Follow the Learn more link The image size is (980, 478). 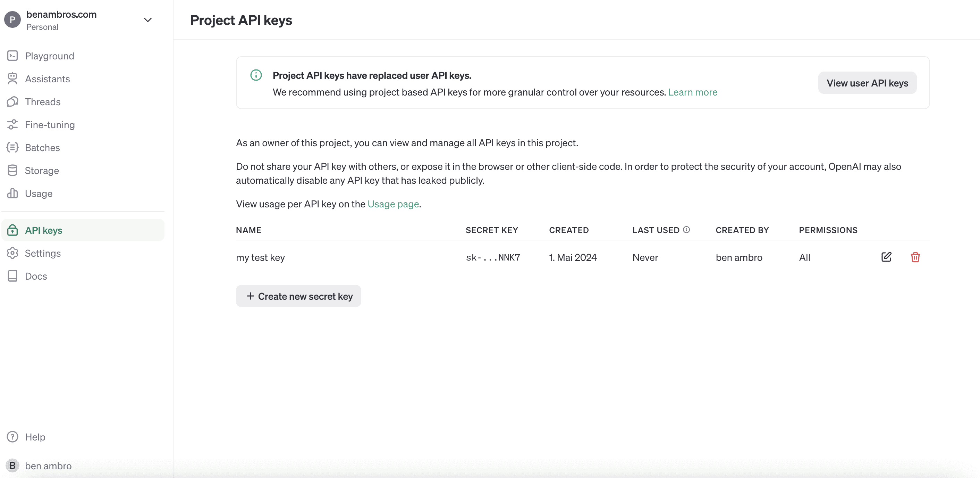[x=693, y=92]
